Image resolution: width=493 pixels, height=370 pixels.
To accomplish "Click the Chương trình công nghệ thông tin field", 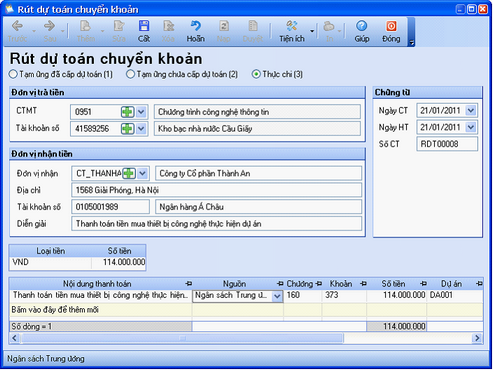I will 257,112.
